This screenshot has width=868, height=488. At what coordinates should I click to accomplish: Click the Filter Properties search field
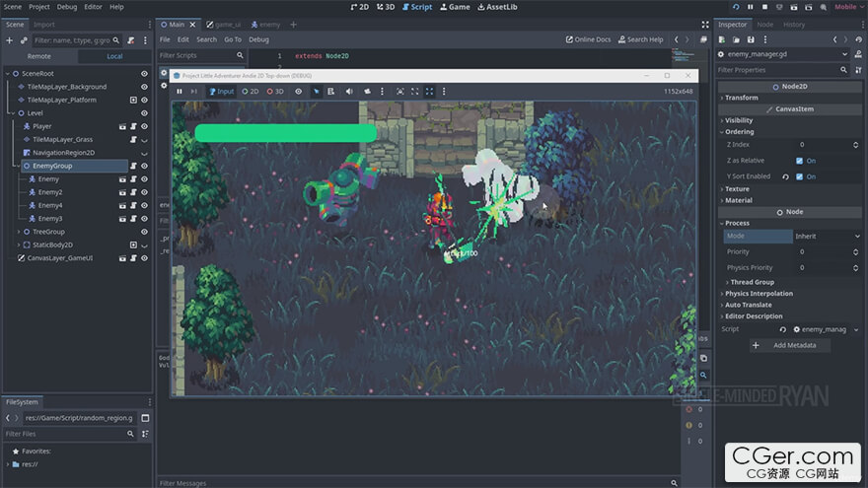(x=774, y=70)
